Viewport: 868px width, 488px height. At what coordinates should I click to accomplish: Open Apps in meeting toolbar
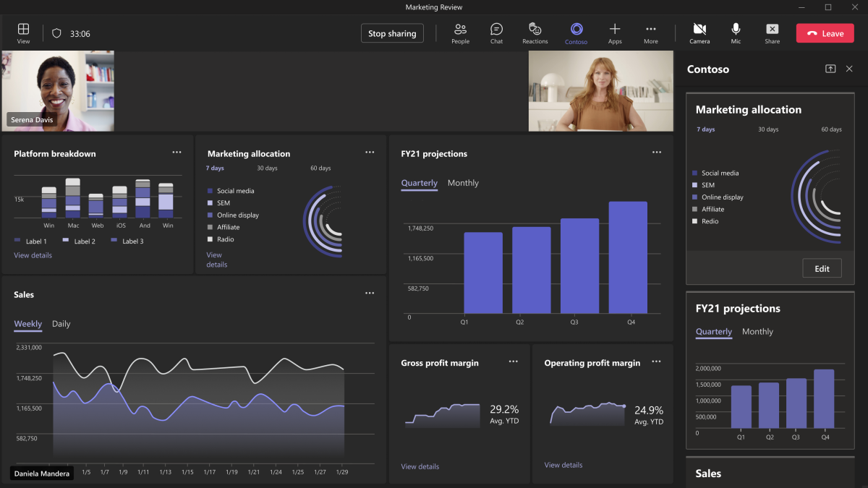(x=615, y=33)
